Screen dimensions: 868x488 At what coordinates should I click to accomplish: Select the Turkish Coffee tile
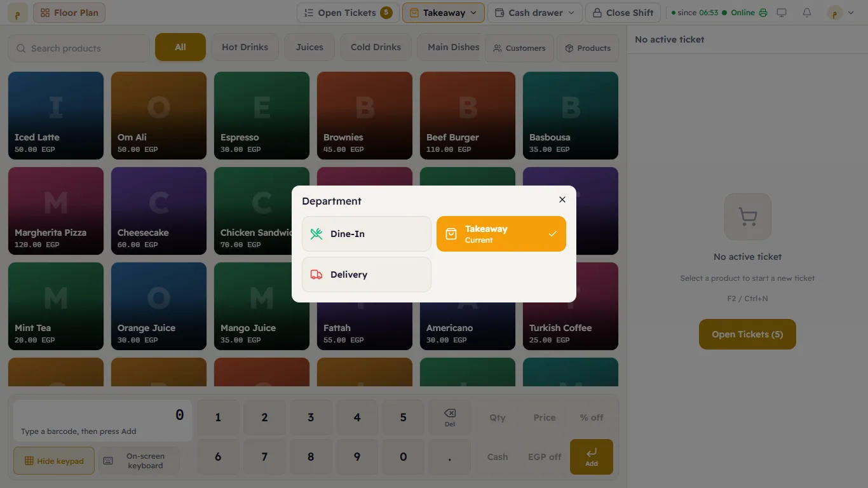coord(571,306)
